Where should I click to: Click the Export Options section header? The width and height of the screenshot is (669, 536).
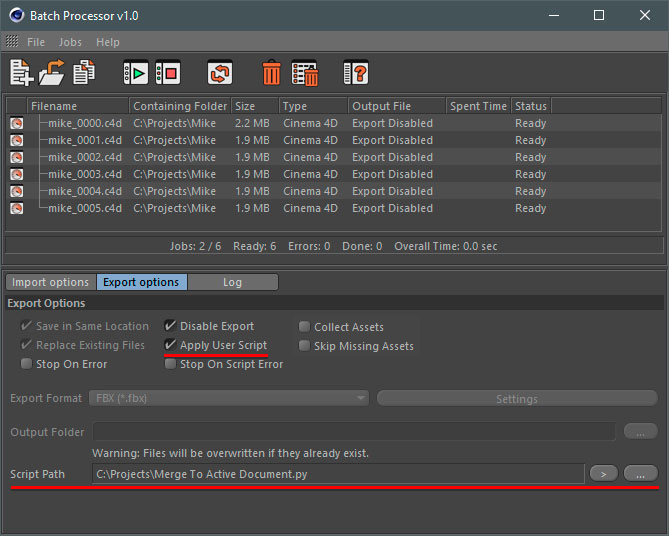334,303
